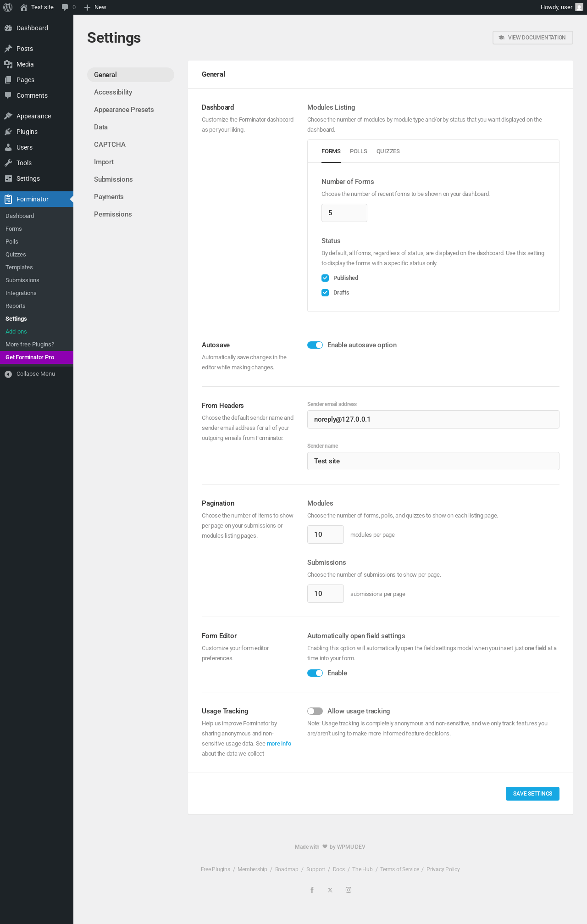The image size is (587, 924).
Task: Click the Save Settings button
Action: pyautogui.click(x=532, y=794)
